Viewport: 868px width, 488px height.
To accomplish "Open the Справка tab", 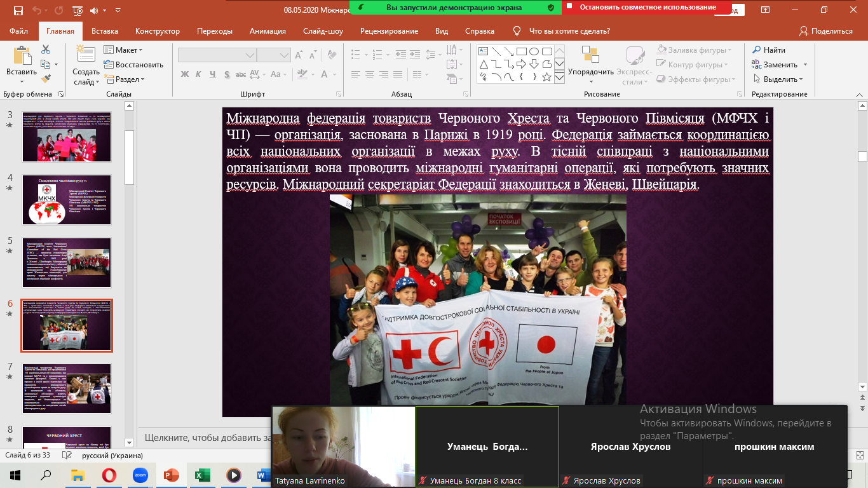I will tap(480, 31).
